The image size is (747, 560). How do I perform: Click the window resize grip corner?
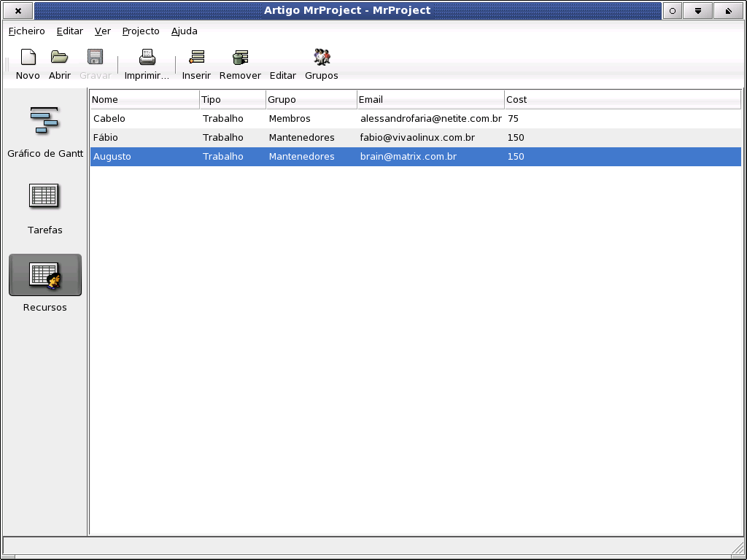pyautogui.click(x=737, y=547)
